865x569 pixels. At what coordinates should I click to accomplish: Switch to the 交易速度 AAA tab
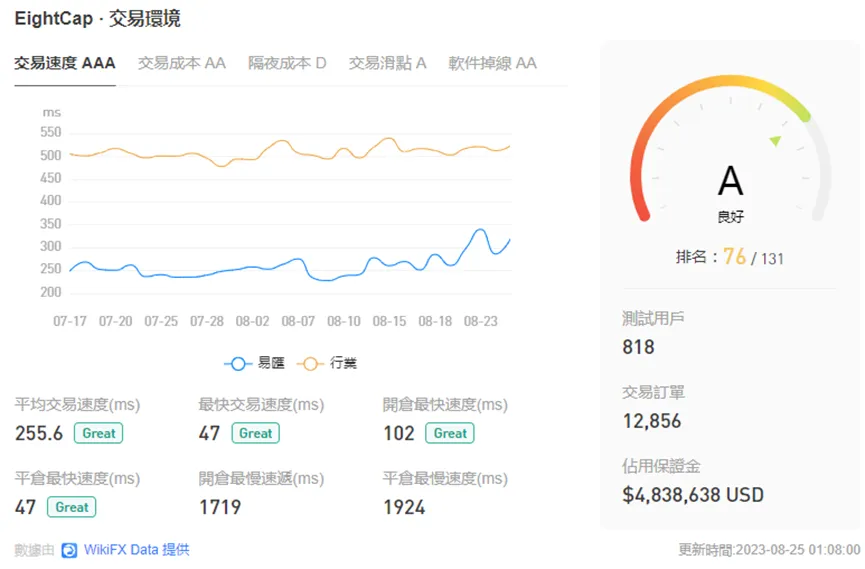pos(65,63)
